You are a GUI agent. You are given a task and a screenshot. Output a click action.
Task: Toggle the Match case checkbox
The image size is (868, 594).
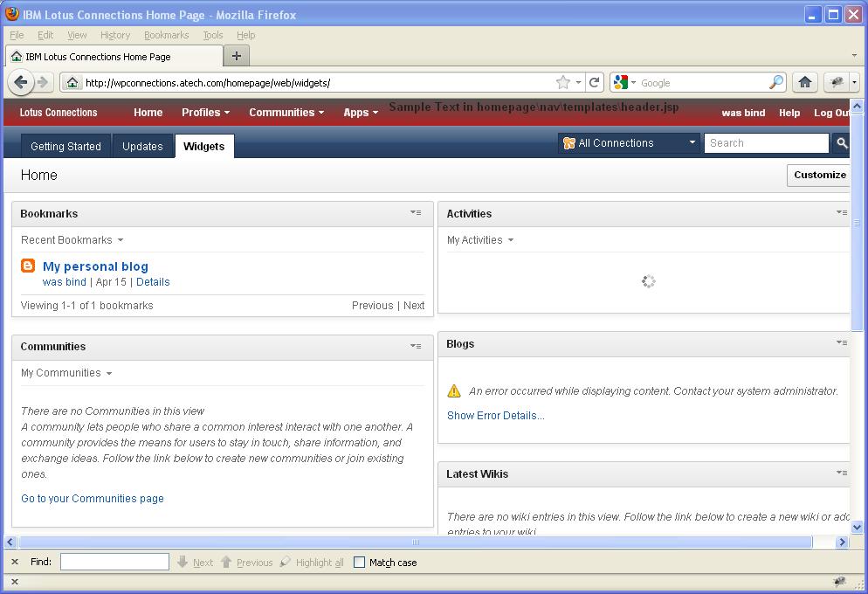[x=359, y=563]
